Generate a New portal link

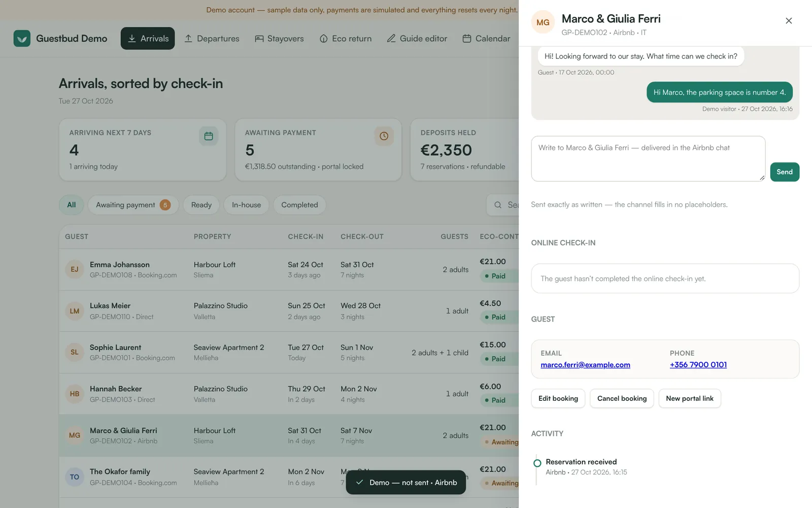(x=690, y=398)
